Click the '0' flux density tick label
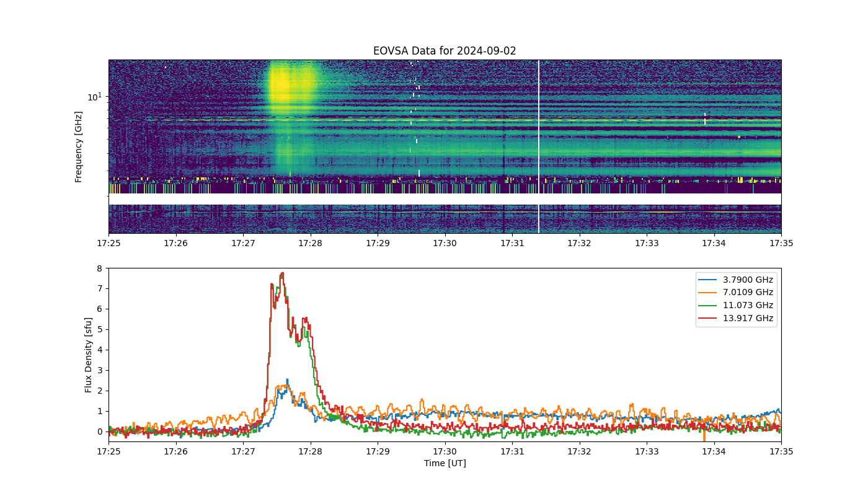The width and height of the screenshot is (868, 496). (x=99, y=432)
